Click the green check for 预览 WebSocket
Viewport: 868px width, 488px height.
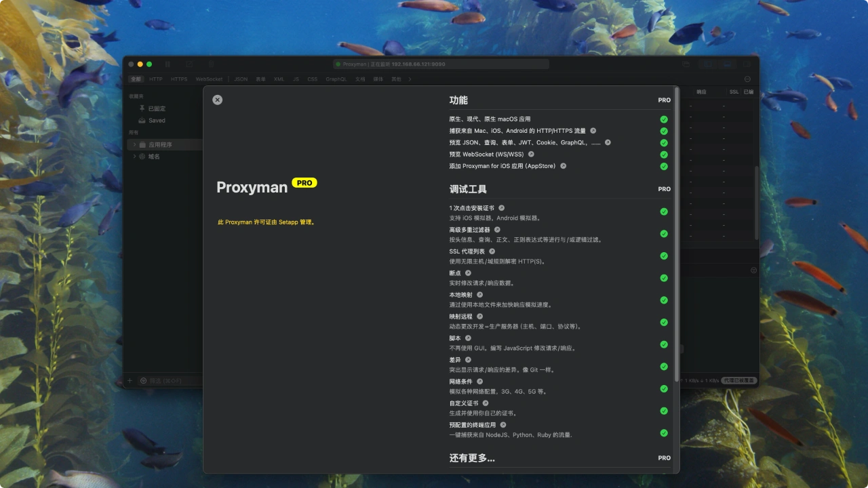pos(664,155)
